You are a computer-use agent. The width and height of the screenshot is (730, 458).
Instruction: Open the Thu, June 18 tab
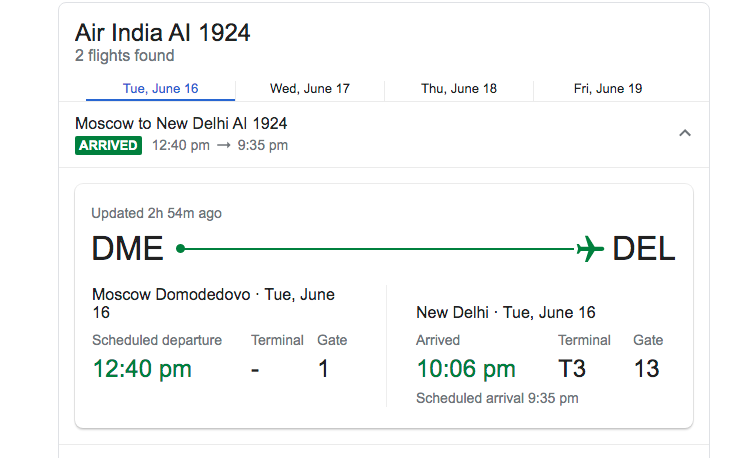[459, 89]
